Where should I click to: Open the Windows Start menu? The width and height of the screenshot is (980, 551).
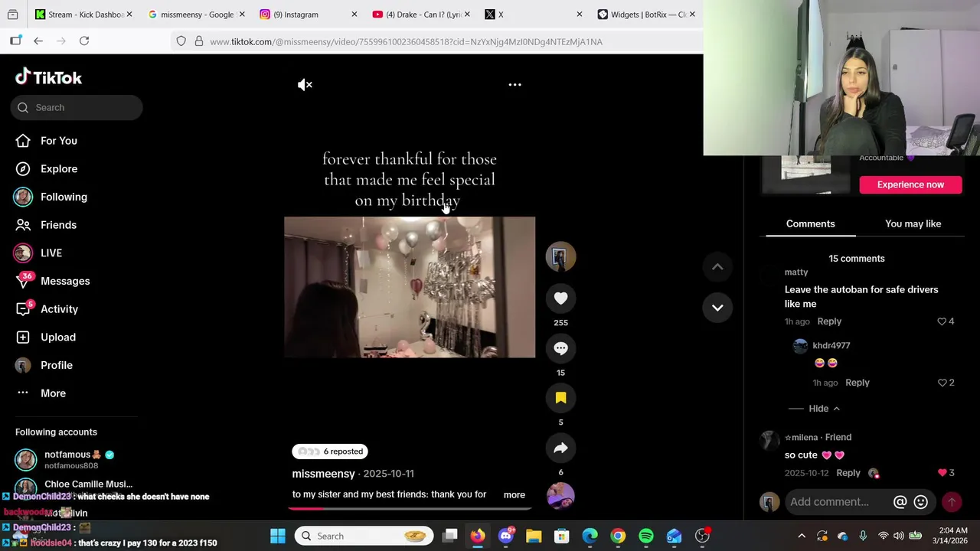(278, 536)
